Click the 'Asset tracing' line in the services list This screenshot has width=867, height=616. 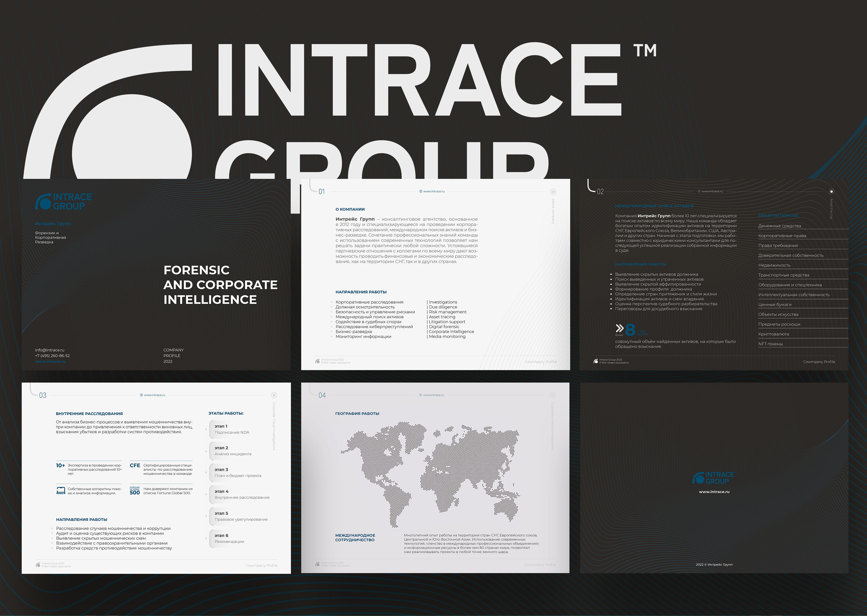442,317
